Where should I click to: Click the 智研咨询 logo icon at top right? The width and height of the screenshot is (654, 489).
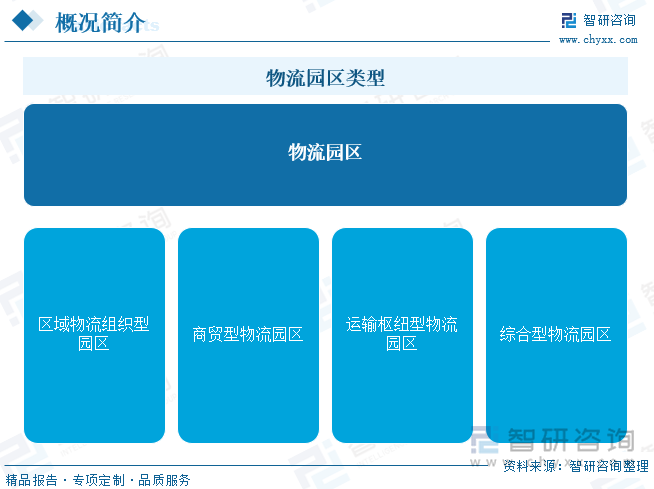pos(569,20)
